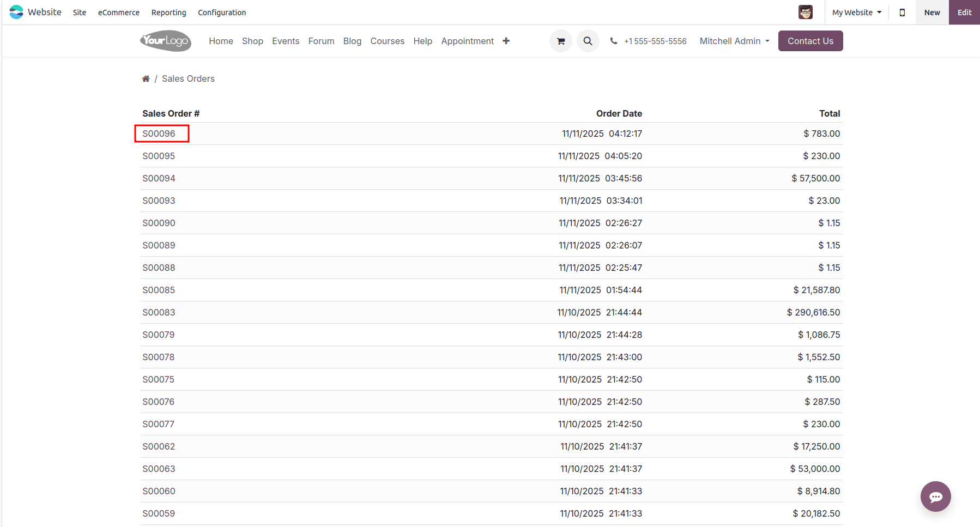980x527 pixels.
Task: Open the Reporting menu
Action: coord(168,13)
